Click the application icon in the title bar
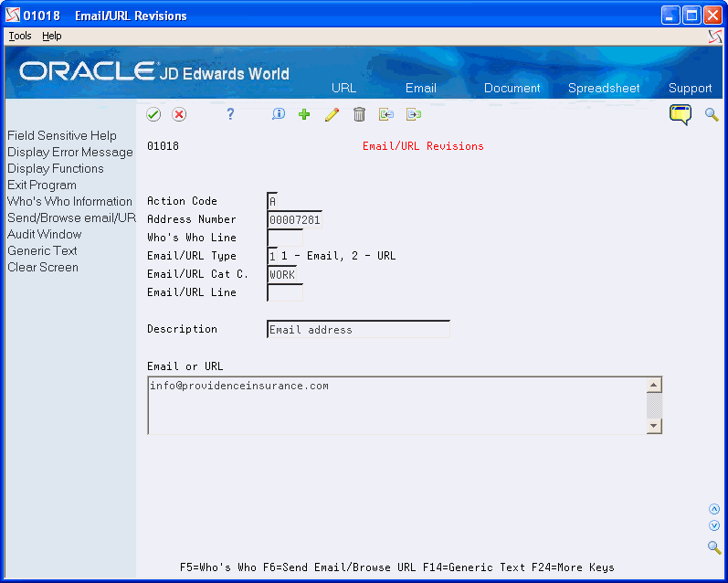The image size is (728, 583). [x=13, y=16]
